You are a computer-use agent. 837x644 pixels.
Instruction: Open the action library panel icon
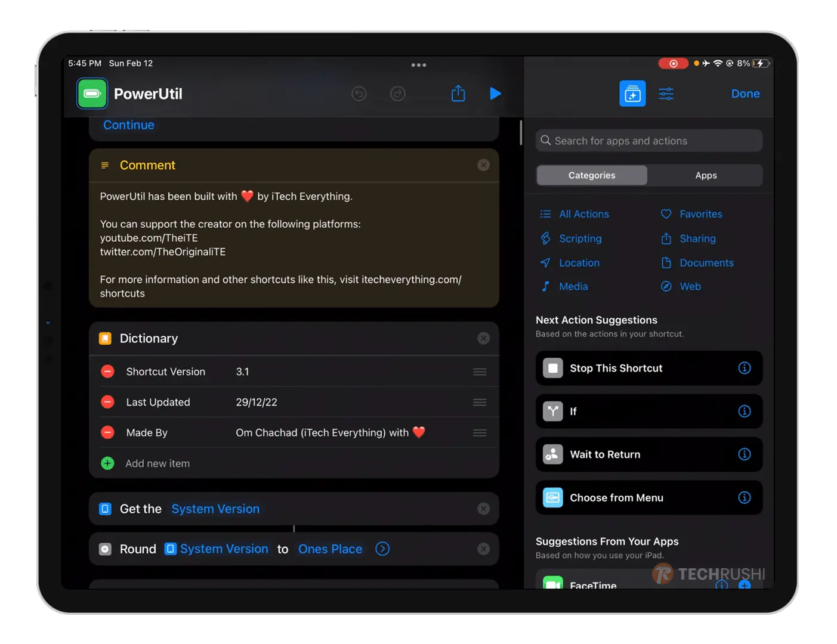pyautogui.click(x=632, y=94)
